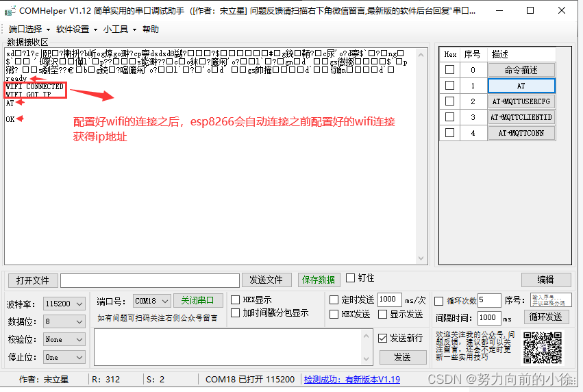Screen dimensions: 583x392
Task: Check the Hex box for row 3
Action: coord(449,117)
